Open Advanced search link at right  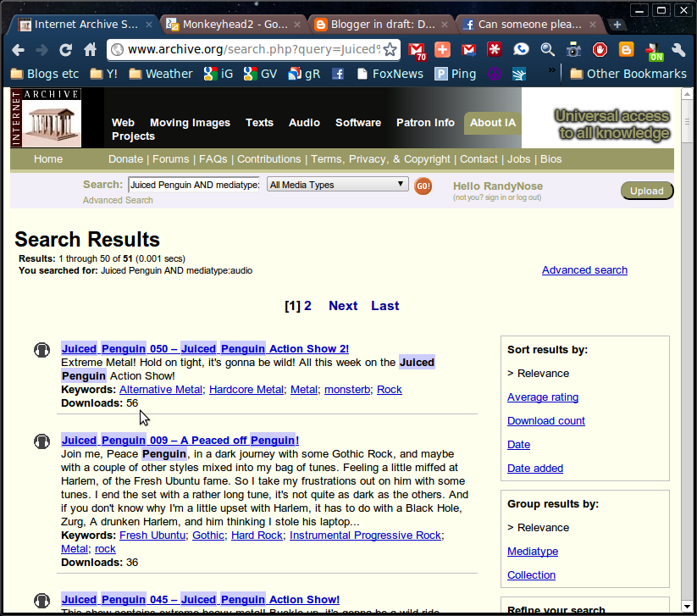tap(584, 270)
